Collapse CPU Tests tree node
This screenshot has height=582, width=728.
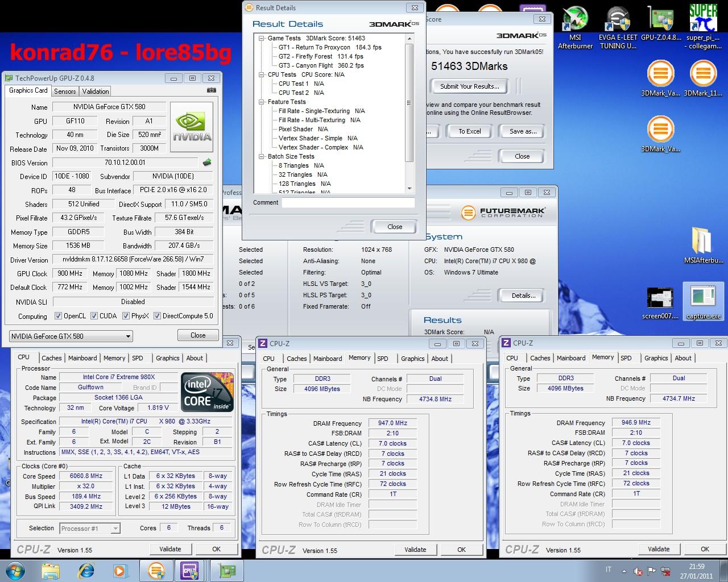pos(262,74)
